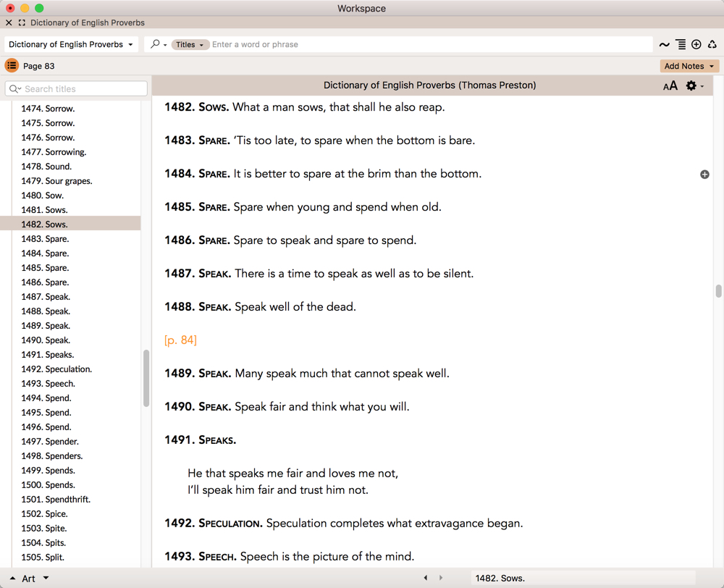Click the word or phrase search field
Screen dimensions: 724x588
(x=429, y=44)
